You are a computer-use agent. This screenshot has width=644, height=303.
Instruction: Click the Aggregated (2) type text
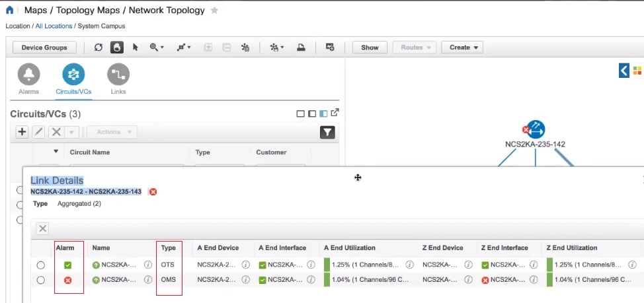(x=79, y=203)
